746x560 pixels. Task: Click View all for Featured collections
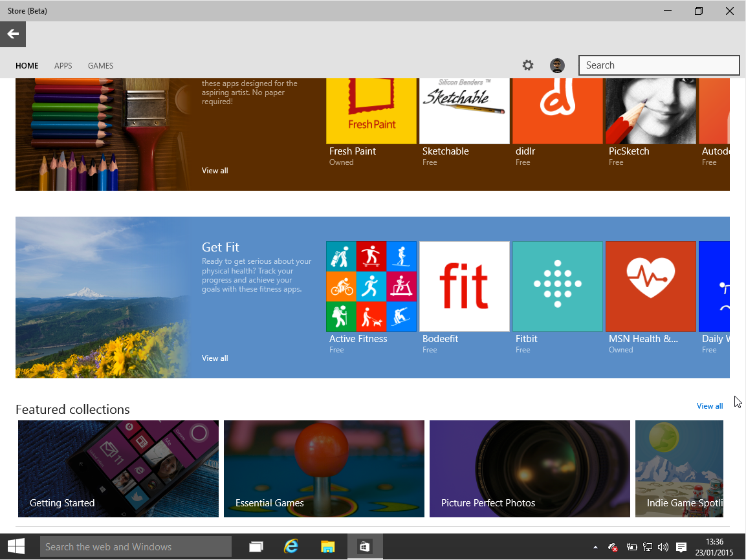(709, 405)
